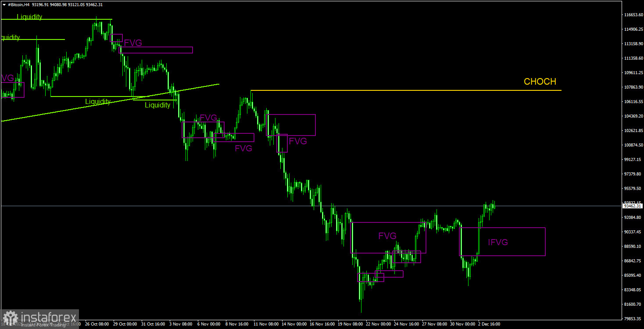The image size is (644, 329).
Task: Click price axis label 86842.75
Action: click(633, 261)
